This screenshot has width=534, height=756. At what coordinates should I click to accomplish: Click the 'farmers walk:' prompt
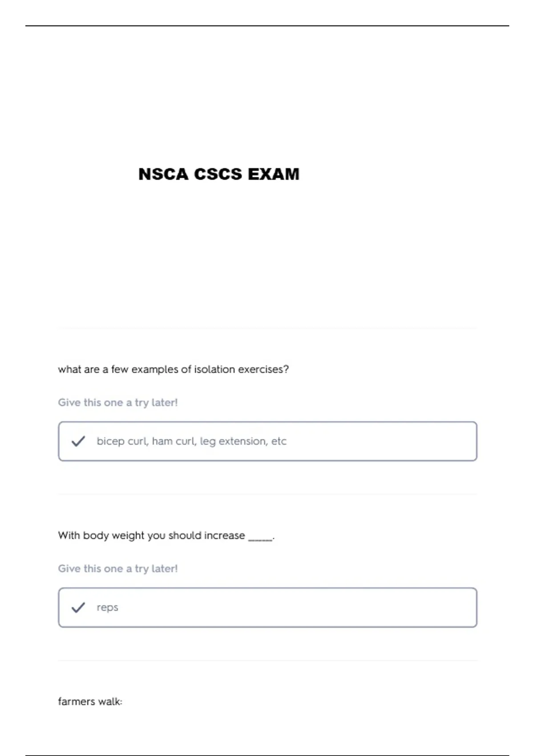[90, 702]
